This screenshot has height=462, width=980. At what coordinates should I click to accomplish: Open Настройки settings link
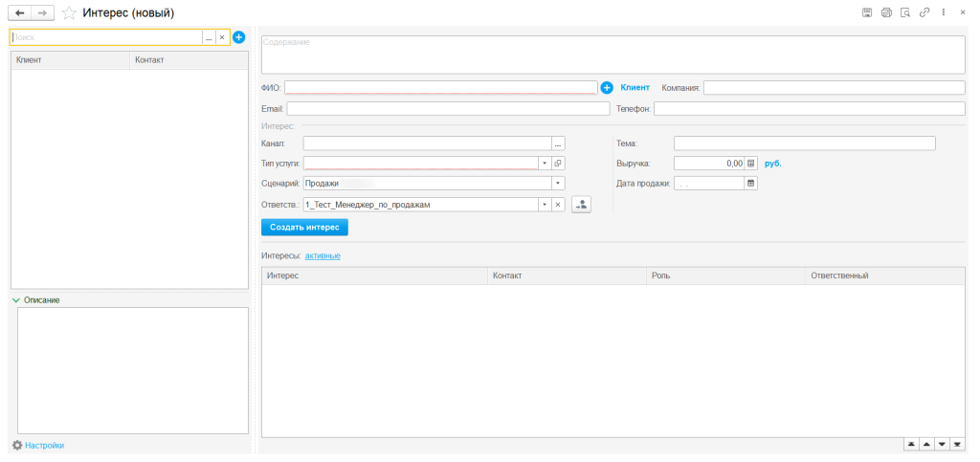click(x=44, y=446)
